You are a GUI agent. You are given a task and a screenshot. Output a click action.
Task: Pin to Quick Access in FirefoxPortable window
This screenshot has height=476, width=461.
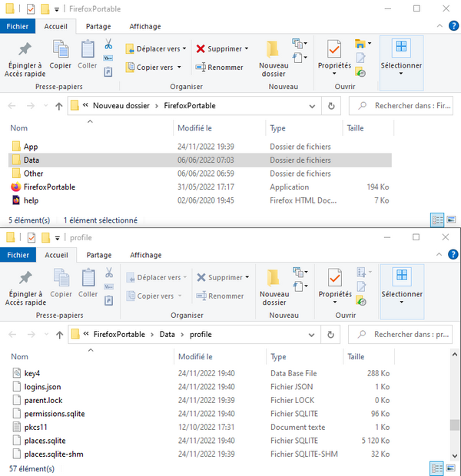(25, 60)
